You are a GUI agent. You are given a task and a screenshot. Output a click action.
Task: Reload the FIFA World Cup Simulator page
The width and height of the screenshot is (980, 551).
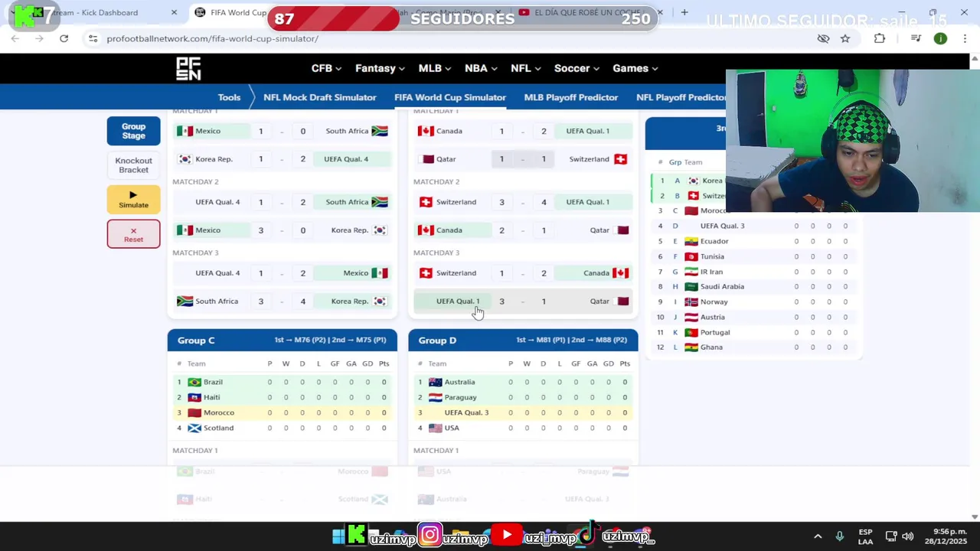pos(64,38)
